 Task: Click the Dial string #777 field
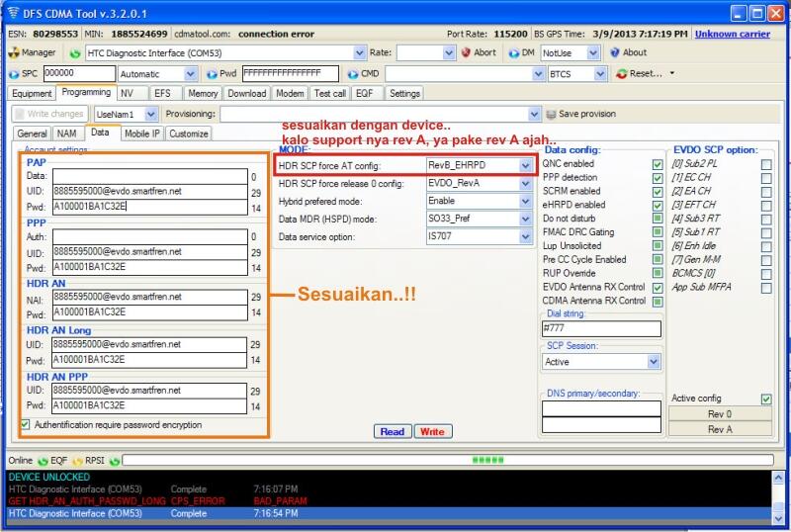(601, 328)
